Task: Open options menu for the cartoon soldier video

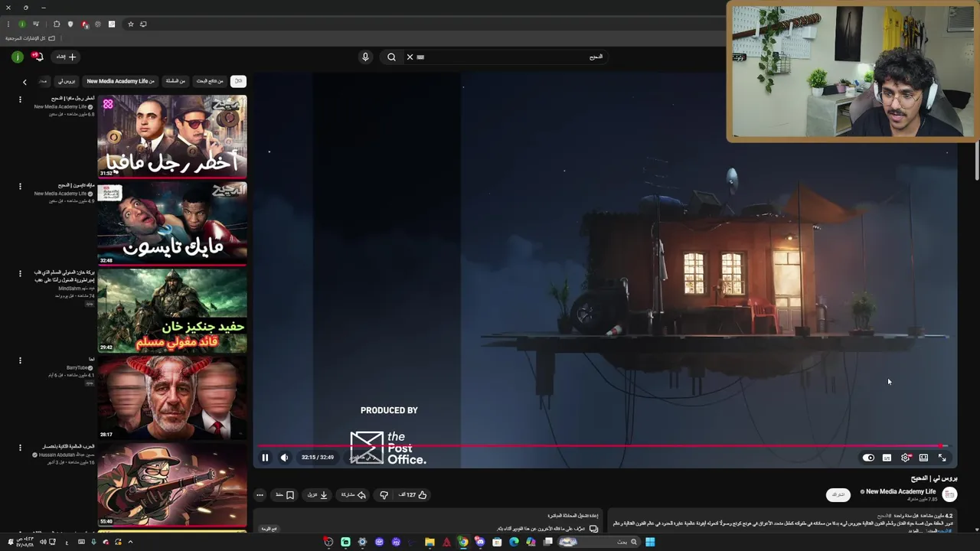Action: click(x=20, y=448)
